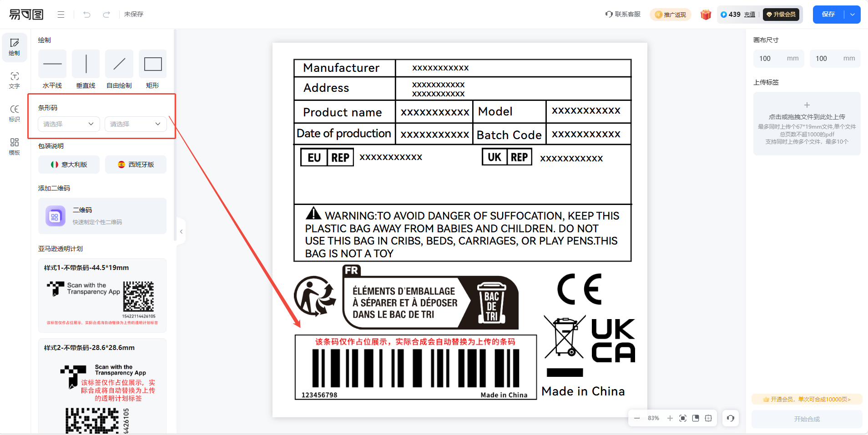This screenshot has height=435, width=868.
Task: Select the horizontal line (水平线) drawing tool
Action: (x=52, y=64)
